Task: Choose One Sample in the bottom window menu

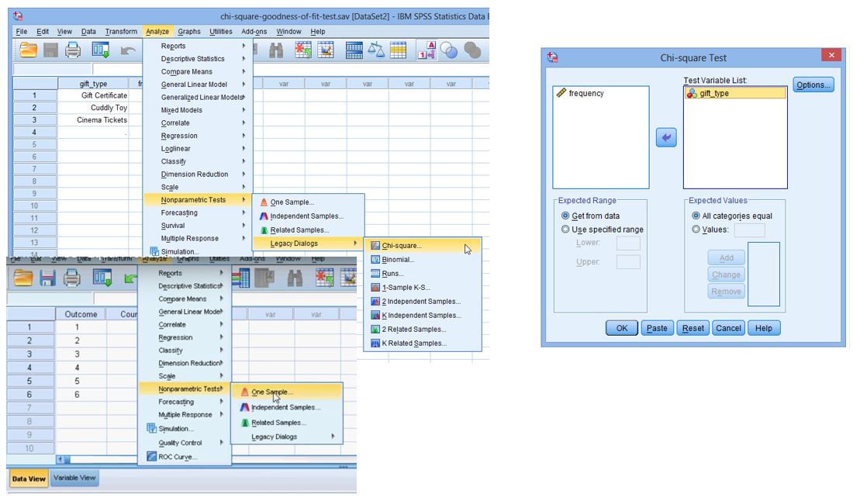Action: tap(287, 392)
